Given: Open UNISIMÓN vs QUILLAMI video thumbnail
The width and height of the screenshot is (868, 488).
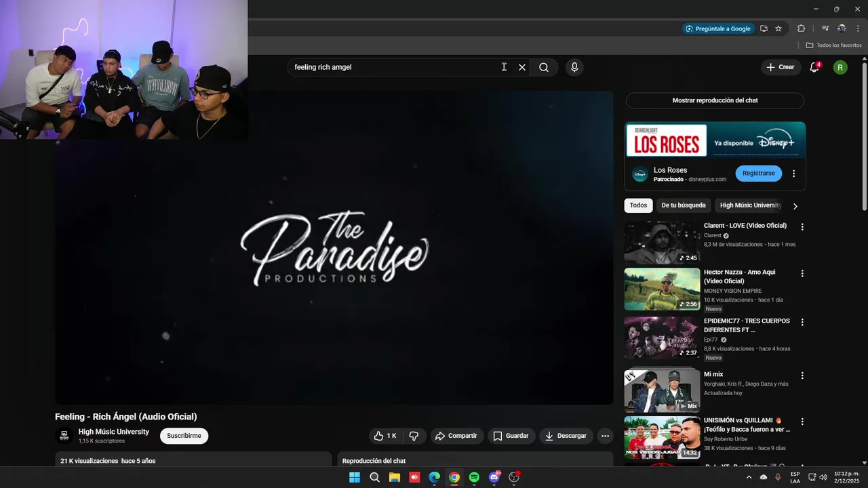Looking at the screenshot, I should pos(662,437).
